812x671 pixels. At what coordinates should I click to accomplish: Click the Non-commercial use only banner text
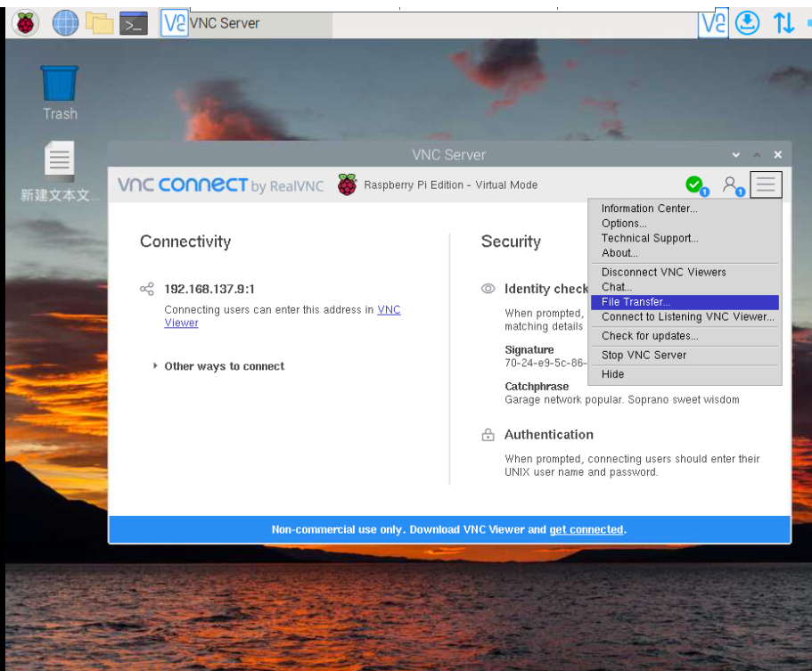coord(449,529)
